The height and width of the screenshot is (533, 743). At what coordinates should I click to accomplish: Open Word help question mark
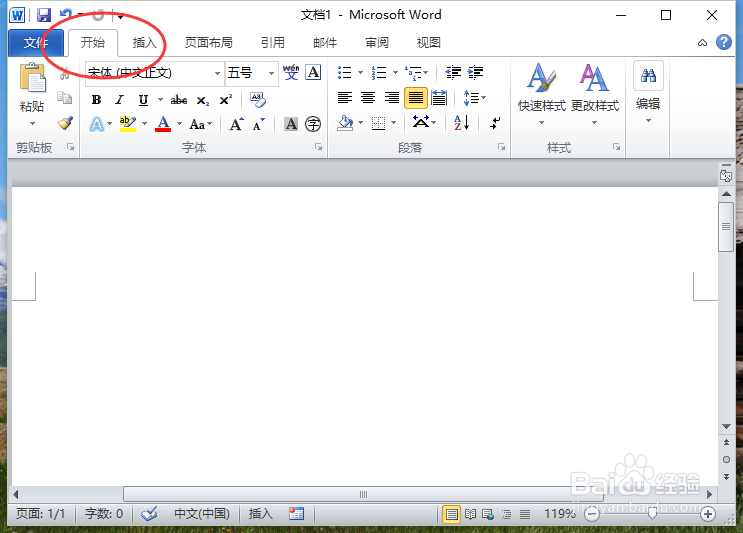[724, 42]
